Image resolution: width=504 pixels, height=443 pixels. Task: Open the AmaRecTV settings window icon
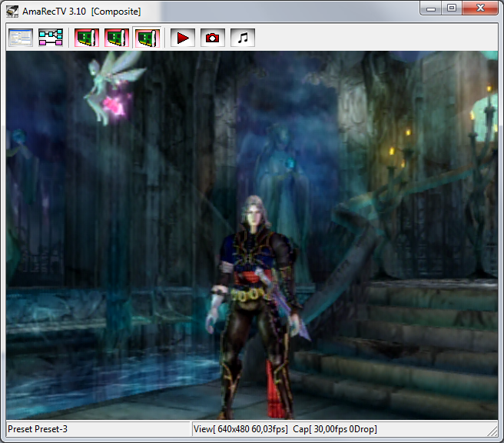(x=21, y=38)
